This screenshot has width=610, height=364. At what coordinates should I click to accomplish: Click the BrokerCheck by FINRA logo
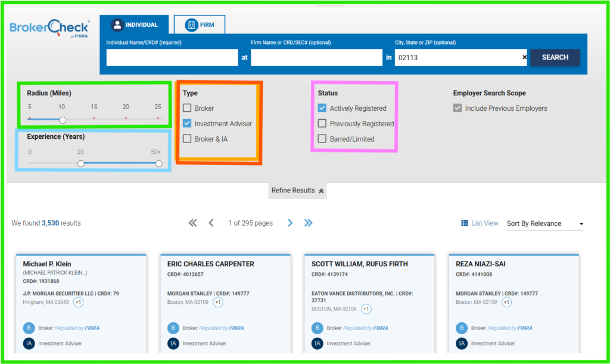pos(49,29)
